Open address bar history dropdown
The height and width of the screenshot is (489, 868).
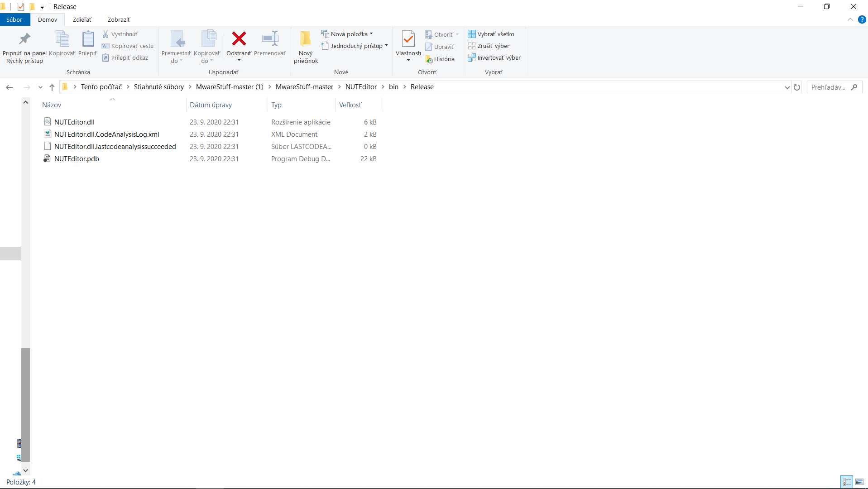(787, 87)
